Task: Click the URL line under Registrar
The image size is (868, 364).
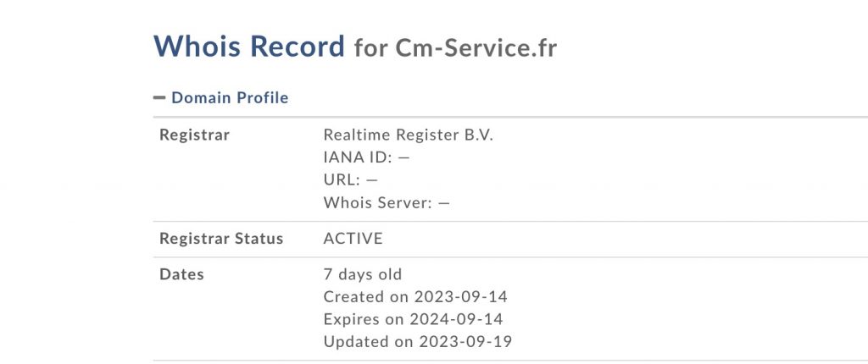Action: pyautogui.click(x=350, y=180)
